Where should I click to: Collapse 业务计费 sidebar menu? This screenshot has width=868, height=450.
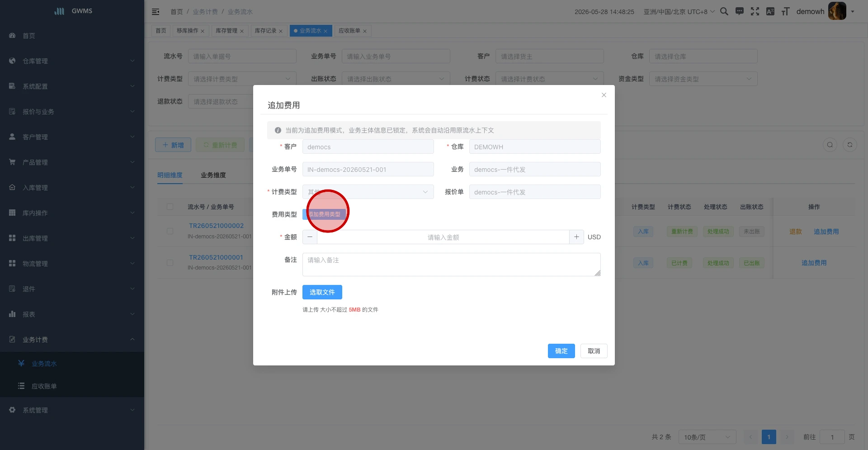72,340
